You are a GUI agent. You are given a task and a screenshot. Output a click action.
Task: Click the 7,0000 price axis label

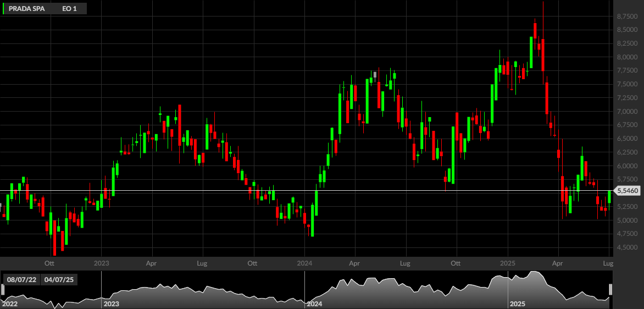pyautogui.click(x=627, y=112)
